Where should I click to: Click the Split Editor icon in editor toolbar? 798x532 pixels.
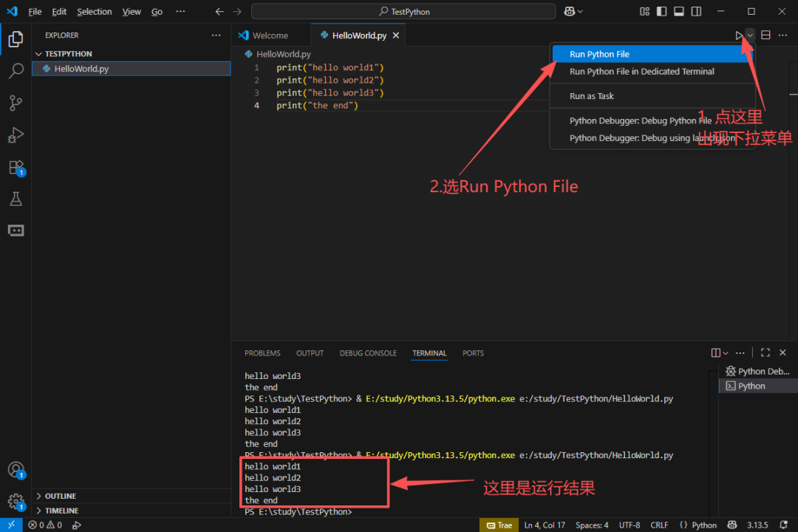[x=765, y=35]
